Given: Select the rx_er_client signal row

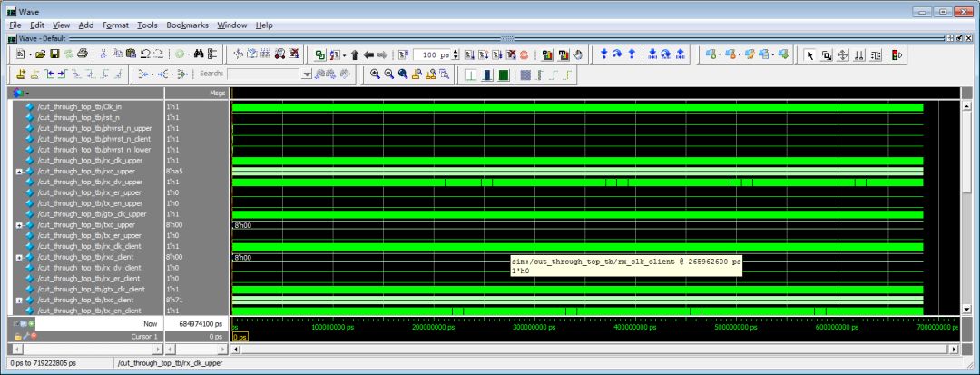Looking at the screenshot, I should (x=89, y=279).
